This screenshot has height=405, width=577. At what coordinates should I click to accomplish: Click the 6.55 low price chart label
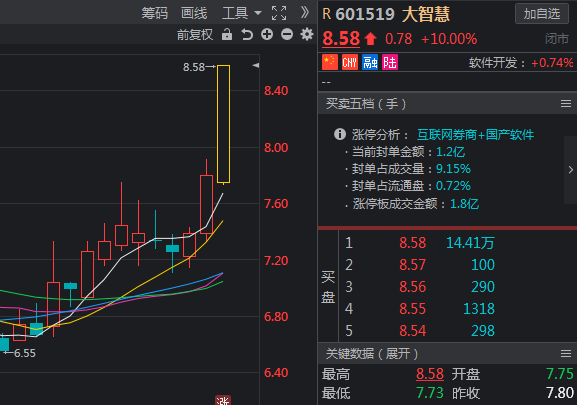tap(25, 354)
